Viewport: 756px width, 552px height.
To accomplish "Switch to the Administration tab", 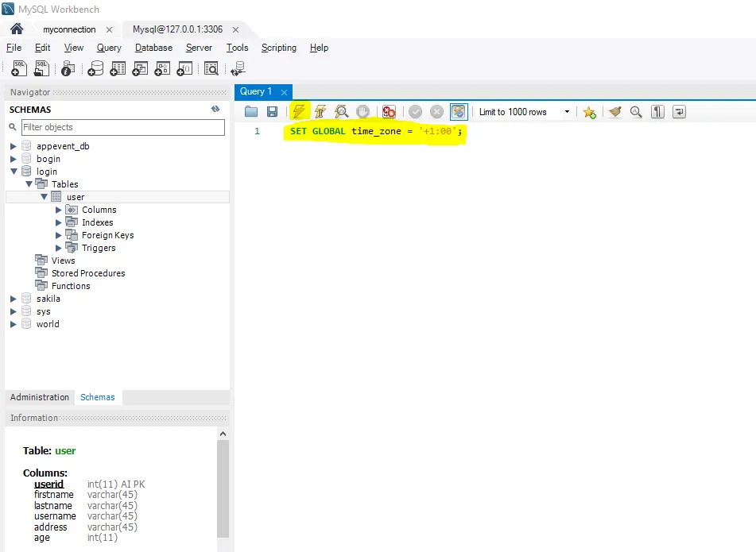I will pos(40,397).
